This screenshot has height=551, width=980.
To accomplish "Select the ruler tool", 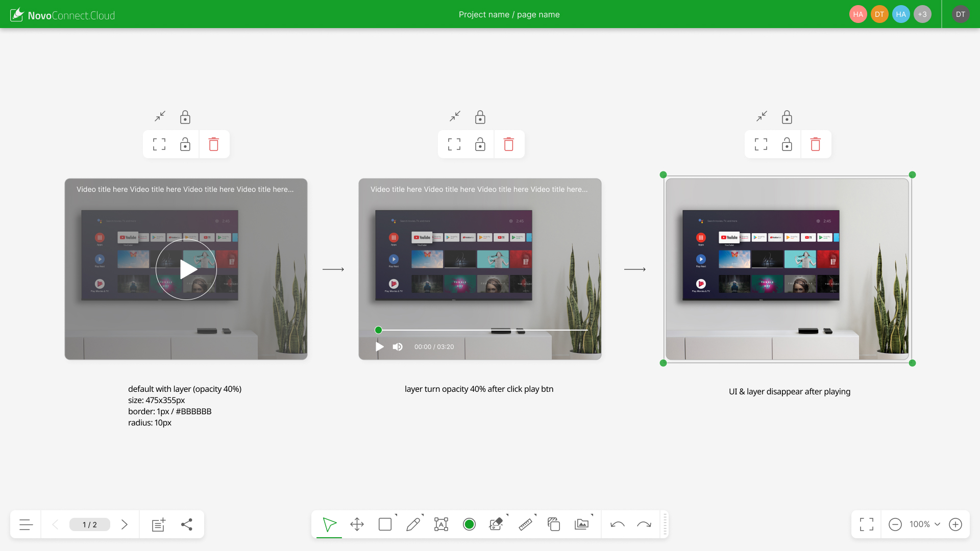I will point(525,524).
